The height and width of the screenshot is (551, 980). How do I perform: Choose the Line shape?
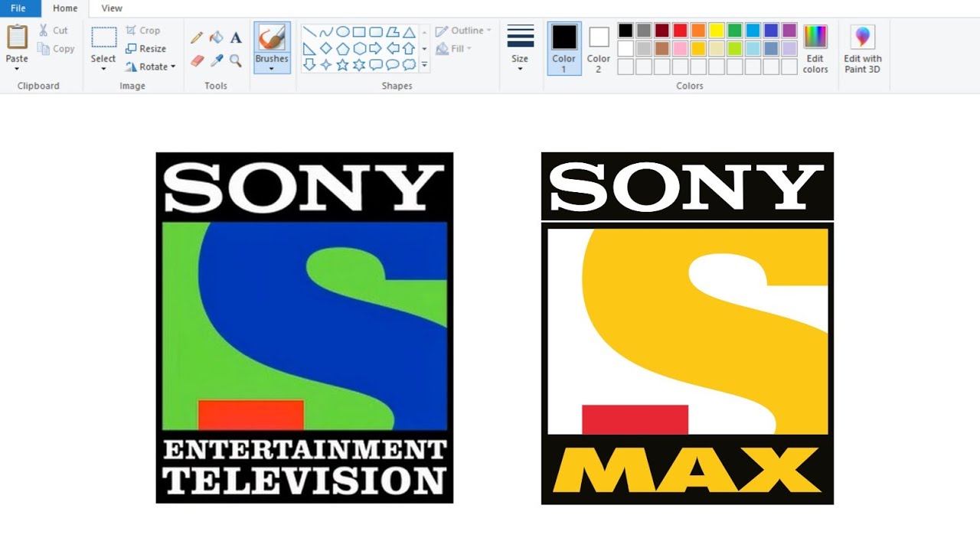(309, 32)
